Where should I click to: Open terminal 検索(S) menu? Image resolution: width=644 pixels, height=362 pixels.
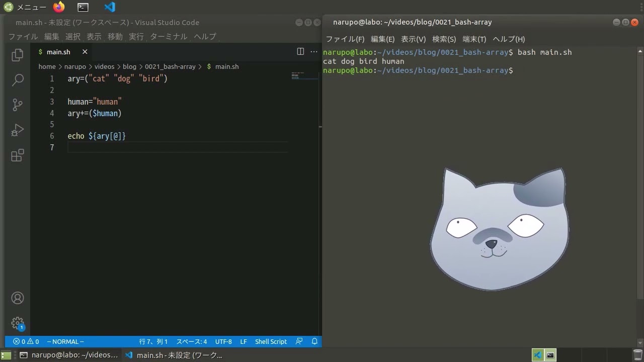[444, 39]
